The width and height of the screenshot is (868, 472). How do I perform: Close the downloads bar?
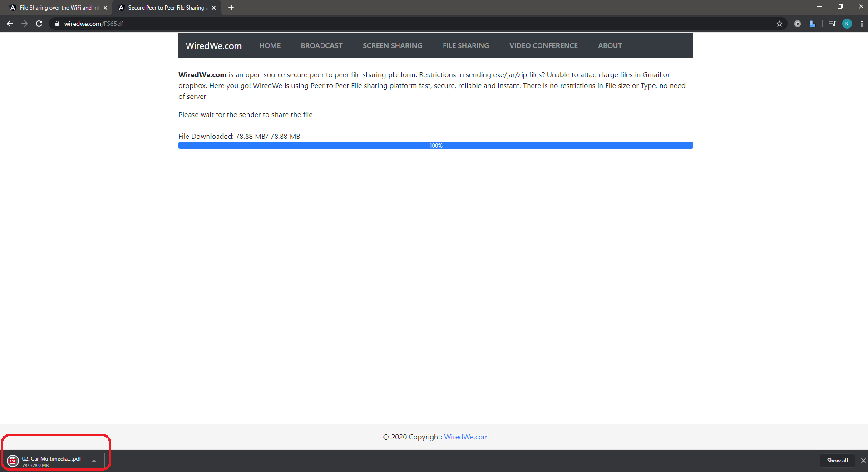(863, 461)
